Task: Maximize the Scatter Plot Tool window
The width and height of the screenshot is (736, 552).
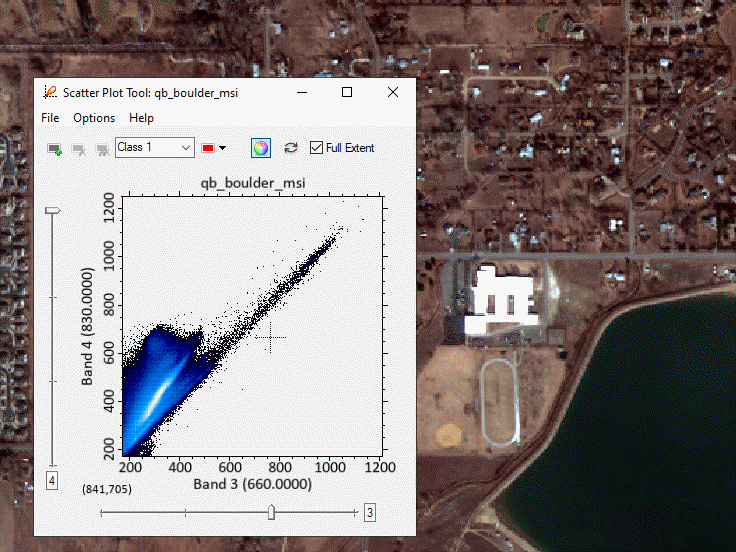Action: [x=347, y=92]
